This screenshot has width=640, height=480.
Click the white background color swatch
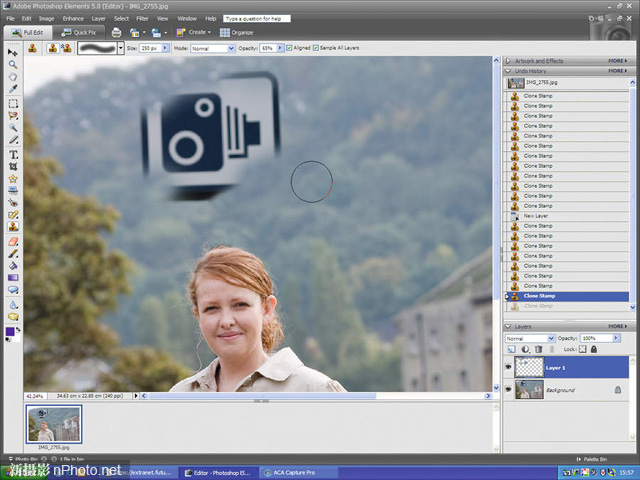[x=17, y=338]
